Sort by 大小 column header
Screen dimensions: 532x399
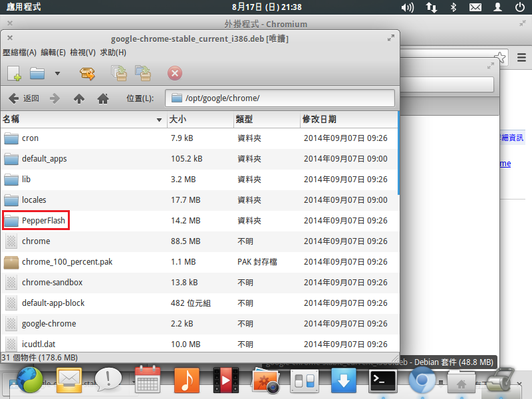point(200,120)
